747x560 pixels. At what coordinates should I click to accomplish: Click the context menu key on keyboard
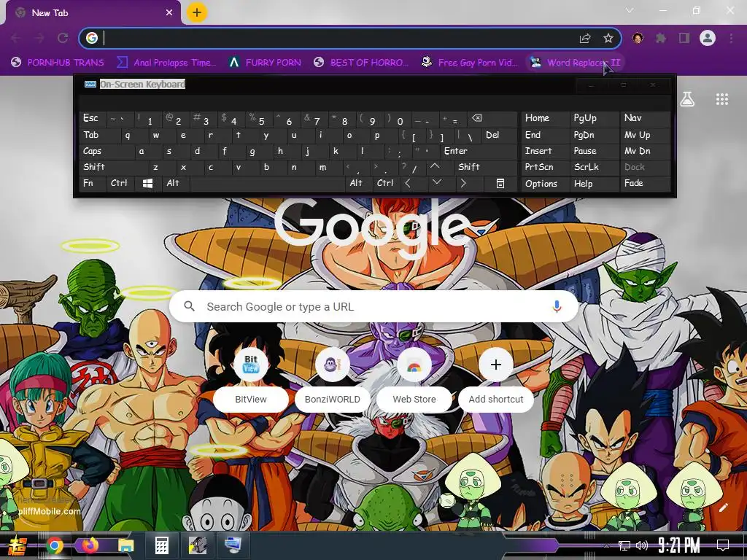click(500, 183)
